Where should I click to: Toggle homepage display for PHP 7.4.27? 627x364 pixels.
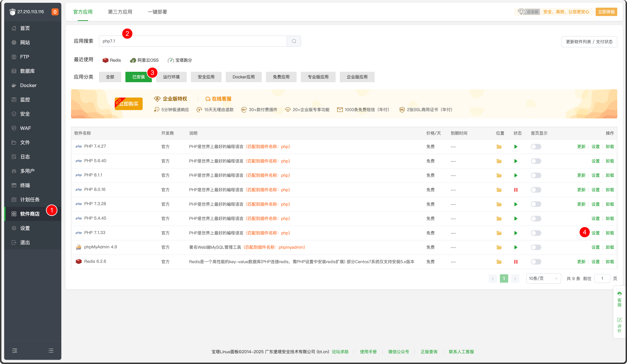[x=536, y=147]
